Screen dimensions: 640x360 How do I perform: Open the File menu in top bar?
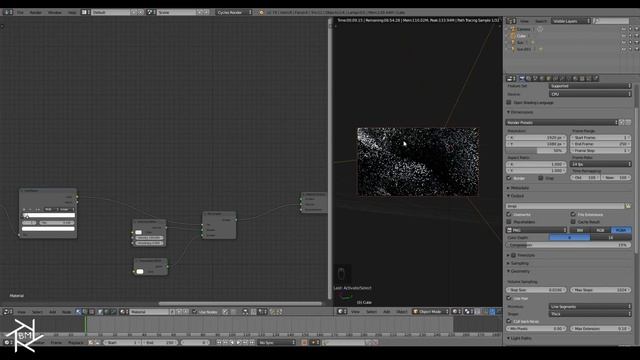(x=20, y=12)
